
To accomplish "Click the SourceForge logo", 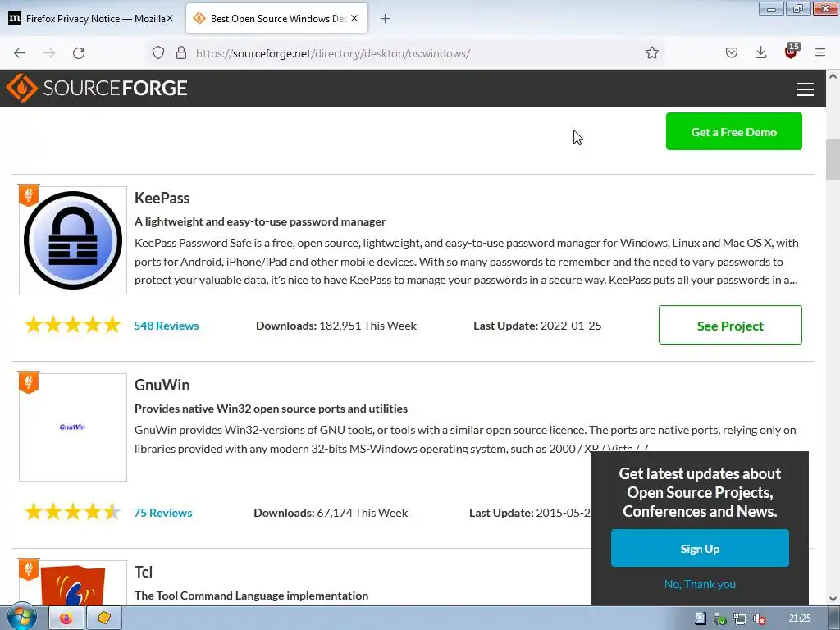I will [97, 88].
